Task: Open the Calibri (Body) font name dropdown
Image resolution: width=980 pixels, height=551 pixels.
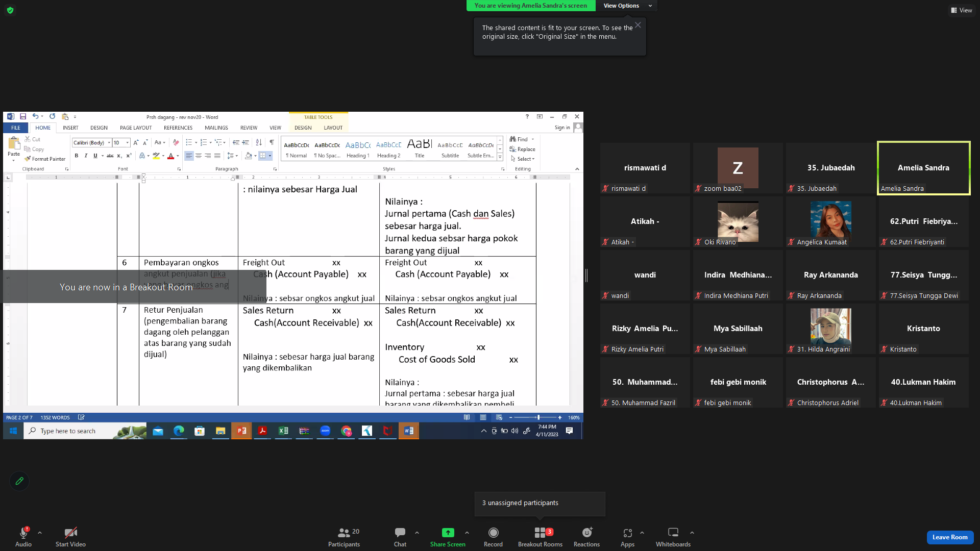Action: tap(109, 143)
